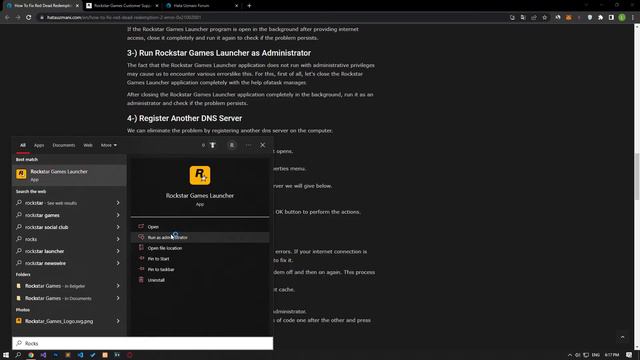Choose Pin to taskbar
Image resolution: width=640 pixels, height=360 pixels.
coord(200,269)
